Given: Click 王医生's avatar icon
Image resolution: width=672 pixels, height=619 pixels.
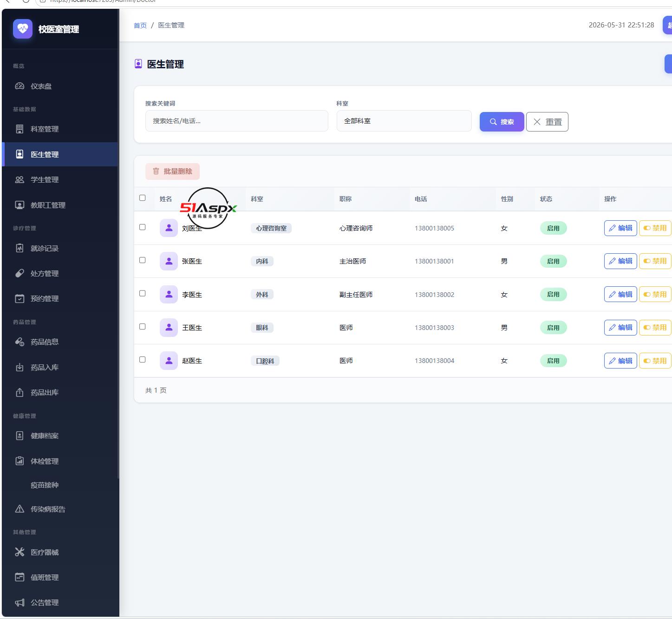Looking at the screenshot, I should (x=169, y=328).
